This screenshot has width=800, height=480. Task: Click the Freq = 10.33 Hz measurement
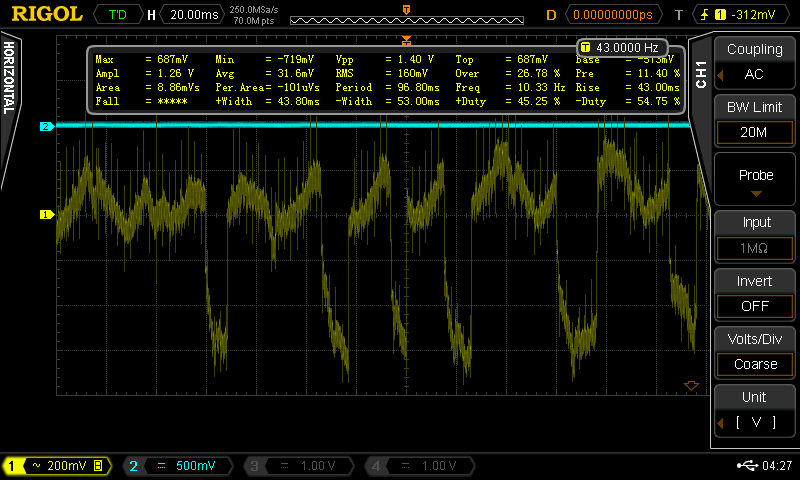pyautogui.click(x=510, y=87)
